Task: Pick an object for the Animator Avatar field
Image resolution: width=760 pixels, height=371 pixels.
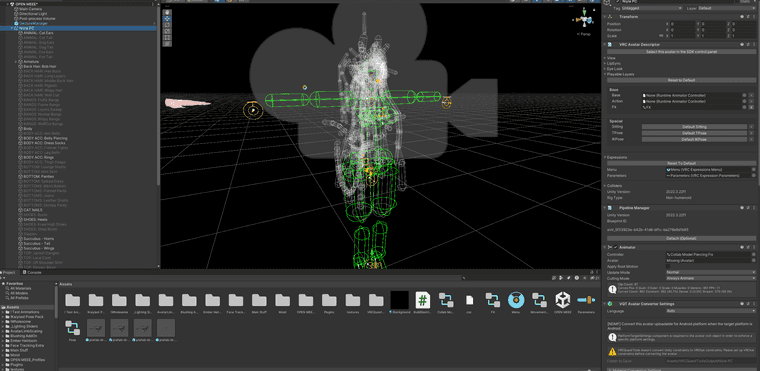Action: click(754, 260)
